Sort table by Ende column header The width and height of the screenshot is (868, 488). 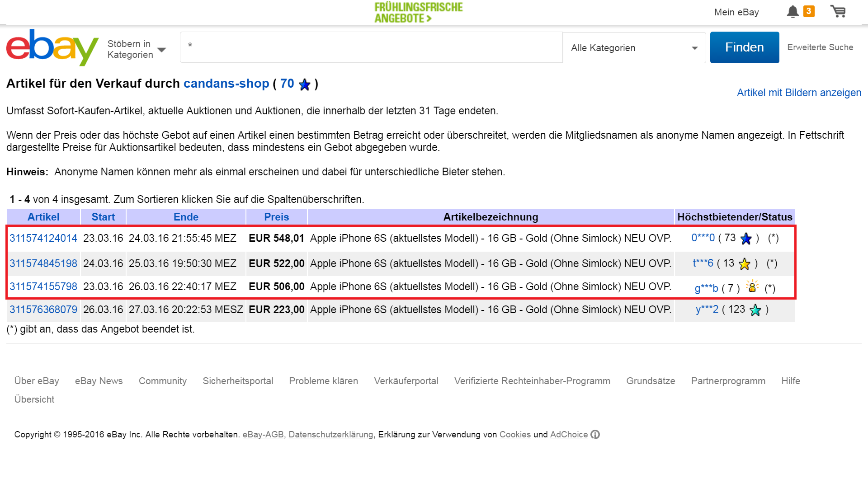(x=186, y=217)
